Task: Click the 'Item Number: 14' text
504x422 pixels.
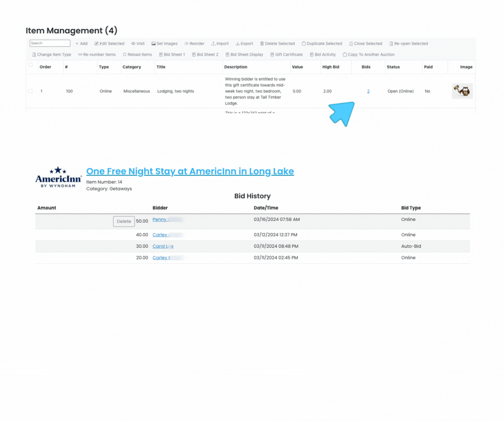Action: pos(104,182)
